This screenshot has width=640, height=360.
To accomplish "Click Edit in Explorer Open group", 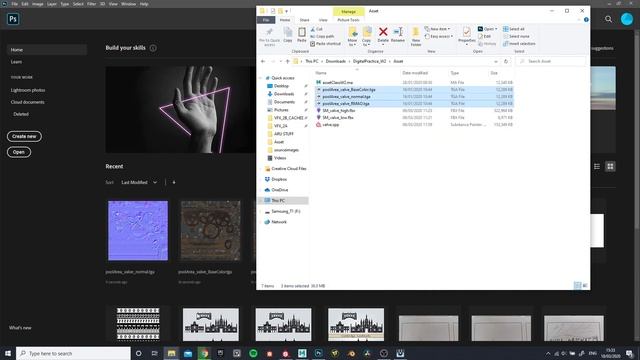I will point(484,36).
